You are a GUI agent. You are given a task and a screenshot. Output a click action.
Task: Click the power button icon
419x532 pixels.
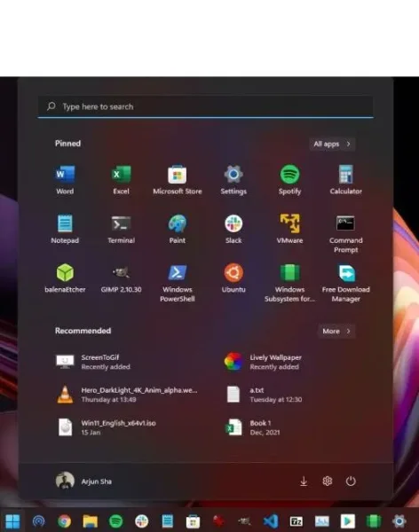351,481
